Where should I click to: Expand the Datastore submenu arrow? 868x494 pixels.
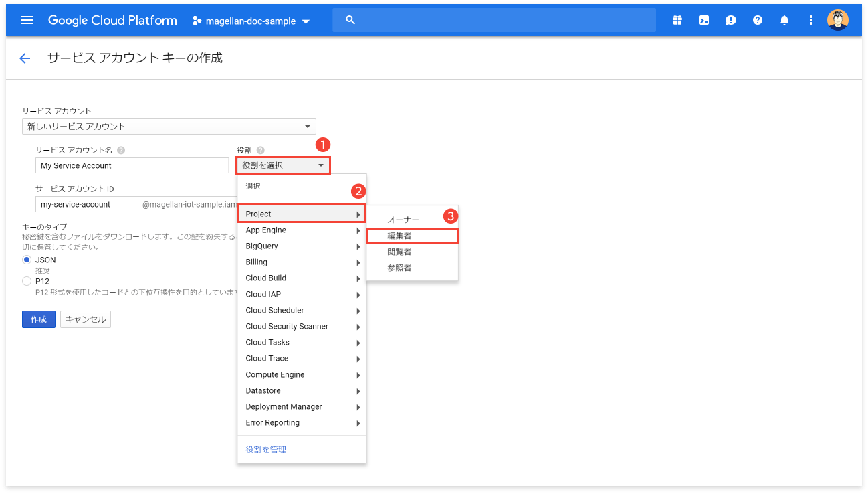359,391
